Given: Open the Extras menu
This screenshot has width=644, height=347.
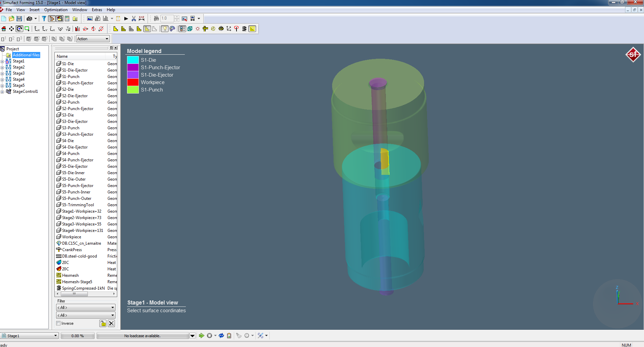Looking at the screenshot, I should (x=97, y=10).
